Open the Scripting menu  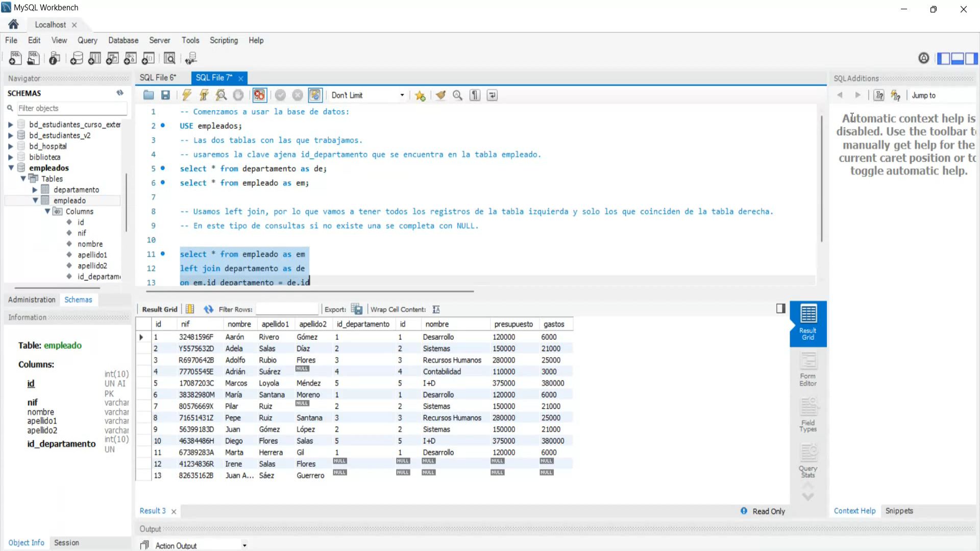224,40
